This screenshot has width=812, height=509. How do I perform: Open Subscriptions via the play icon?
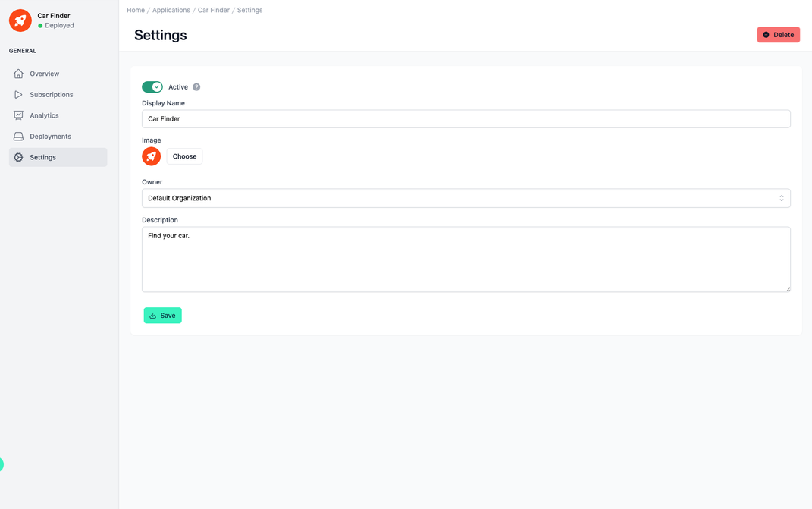(18, 94)
